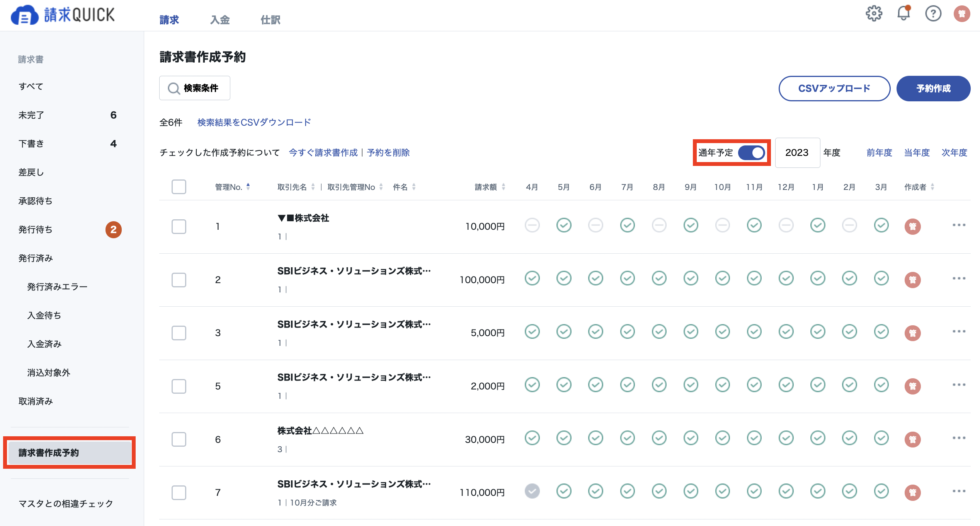Viewport: 980px width, 526px height.
Task: Click the 2月 dash icon in row 1
Action: [849, 225]
